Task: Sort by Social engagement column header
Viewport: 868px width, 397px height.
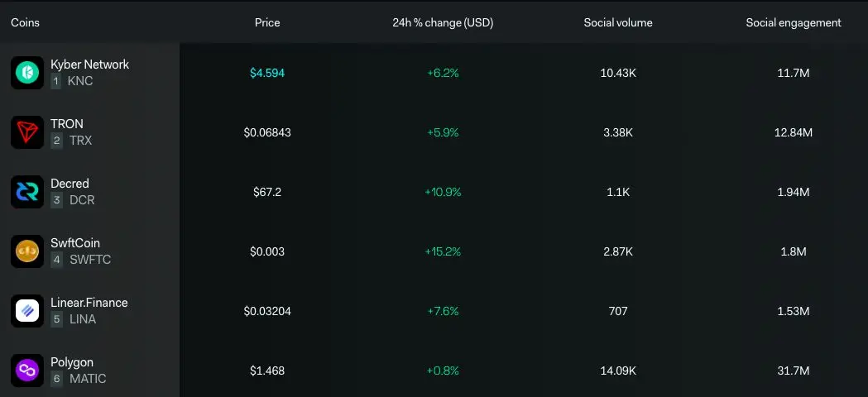Action: point(794,22)
